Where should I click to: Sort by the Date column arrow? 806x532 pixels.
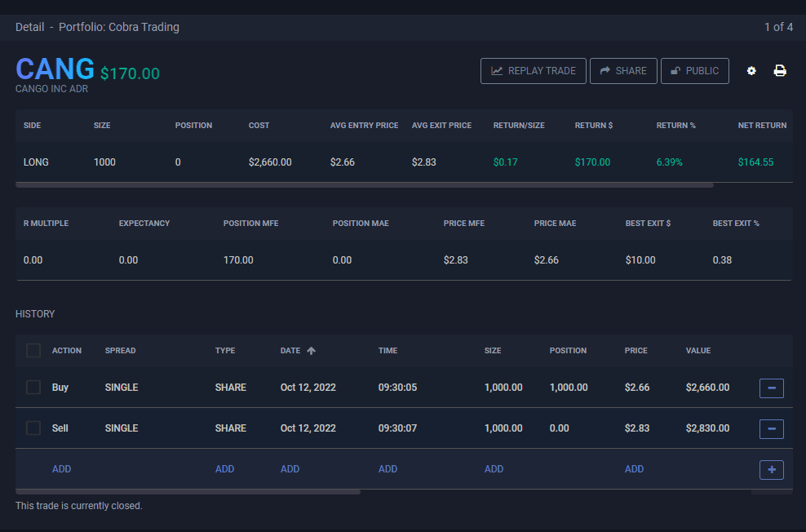point(311,351)
